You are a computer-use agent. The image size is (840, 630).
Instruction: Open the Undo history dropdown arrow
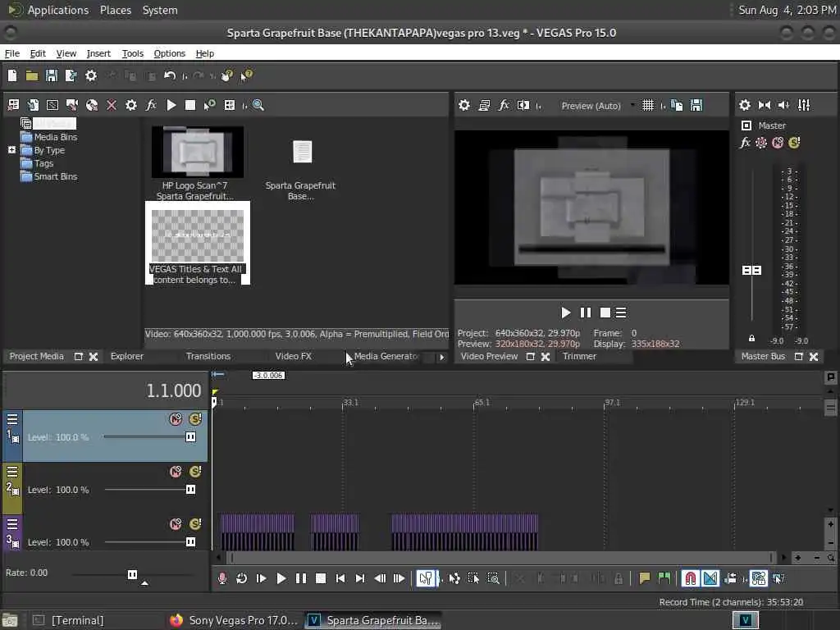click(185, 76)
